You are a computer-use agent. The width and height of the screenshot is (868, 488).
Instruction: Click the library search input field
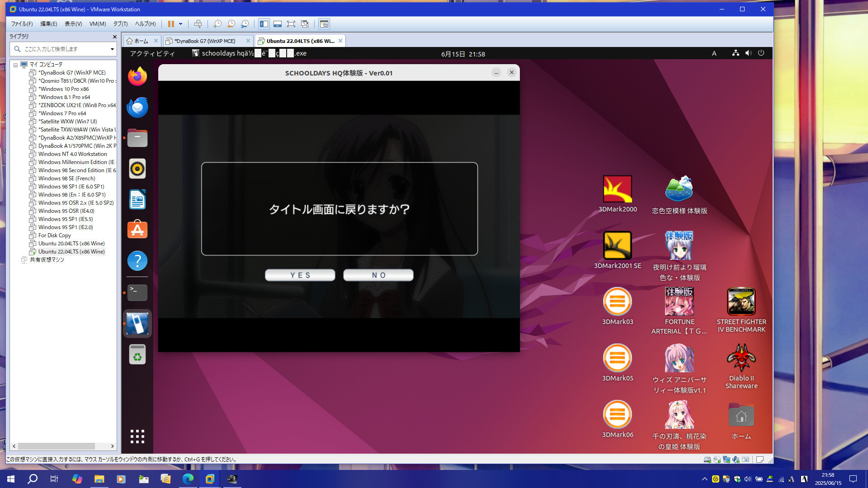(x=63, y=49)
